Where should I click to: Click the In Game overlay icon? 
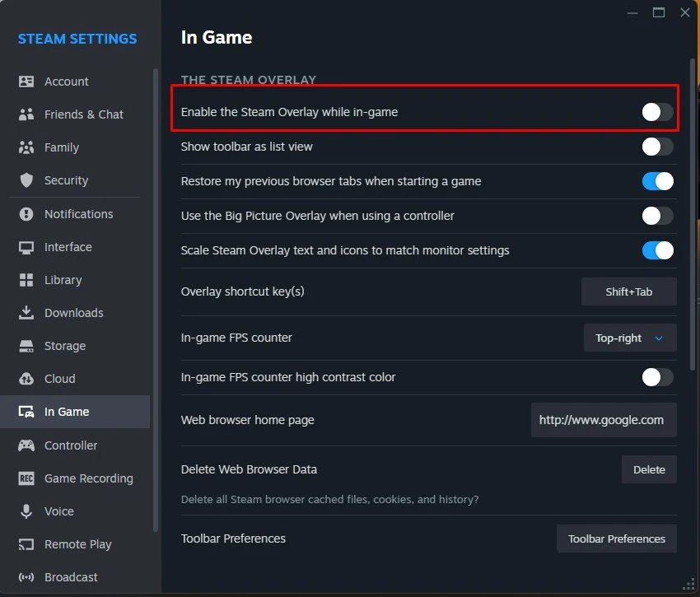coord(26,412)
